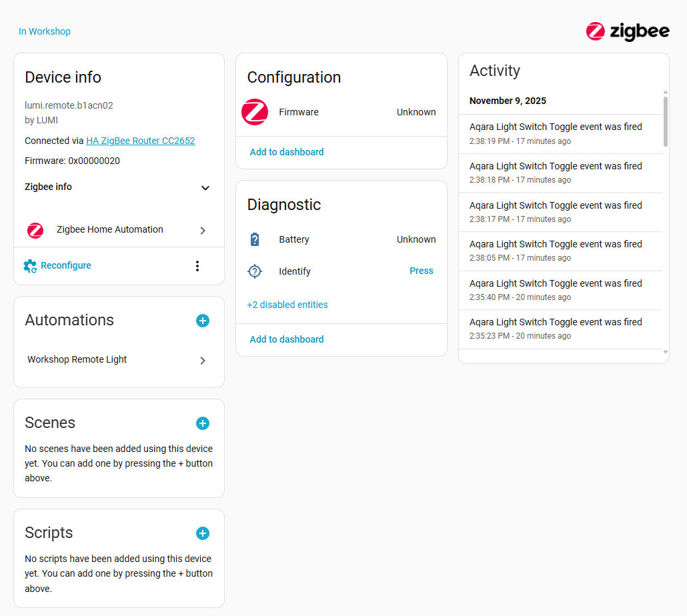Viewport: 687px width, 616px height.
Task: Click the Zigbee Firmware logo icon
Action: 255,112
